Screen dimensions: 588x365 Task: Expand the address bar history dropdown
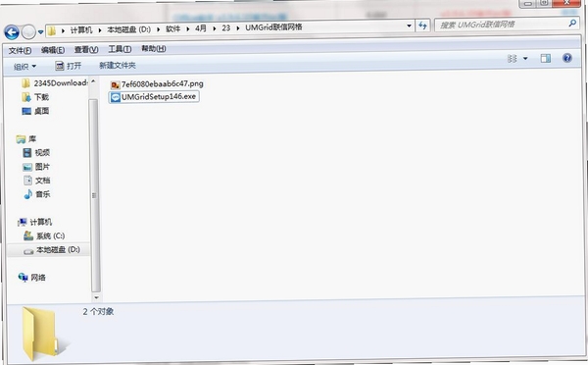click(x=409, y=26)
